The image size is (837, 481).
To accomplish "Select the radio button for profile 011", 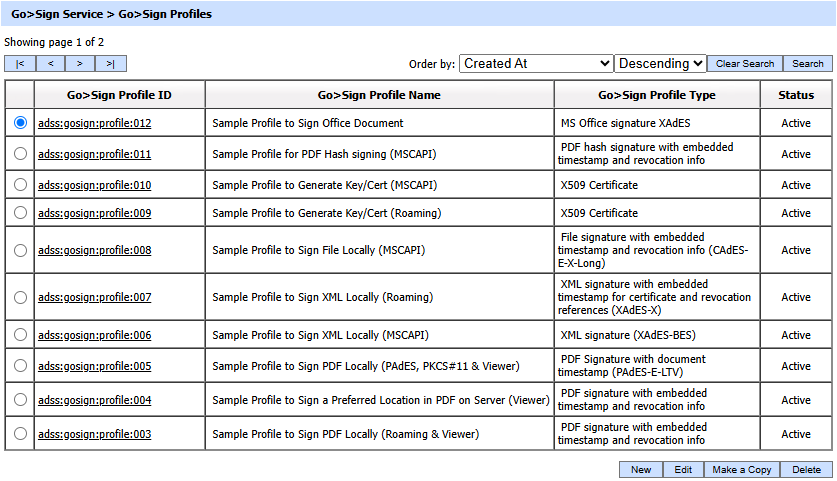I will click(20, 154).
